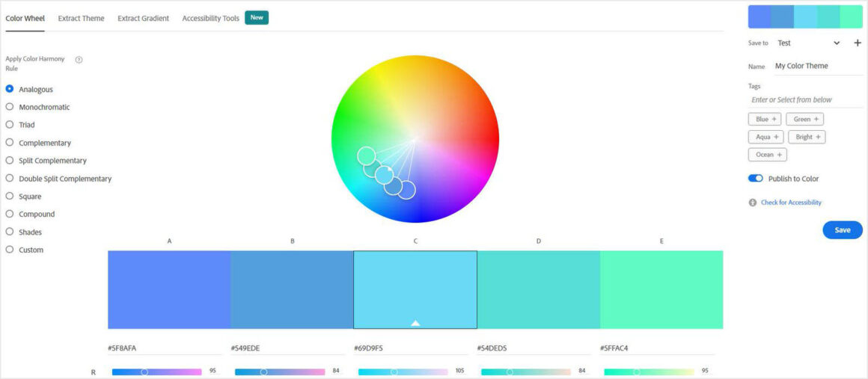Add the Aqua tag suggestion
Image resolution: width=868 pixels, height=379 pixels.
tap(765, 137)
